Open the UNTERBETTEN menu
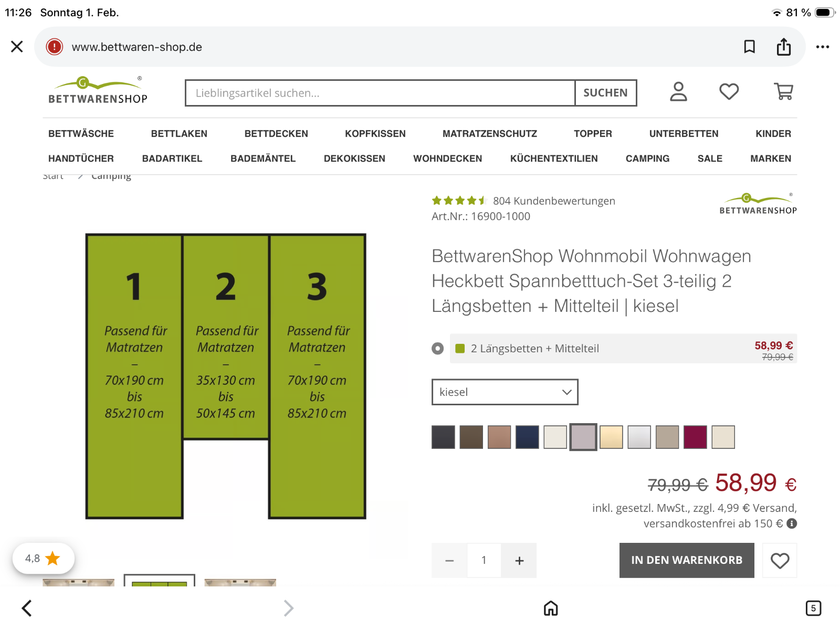Screen dimensions: 840x630 [684, 134]
